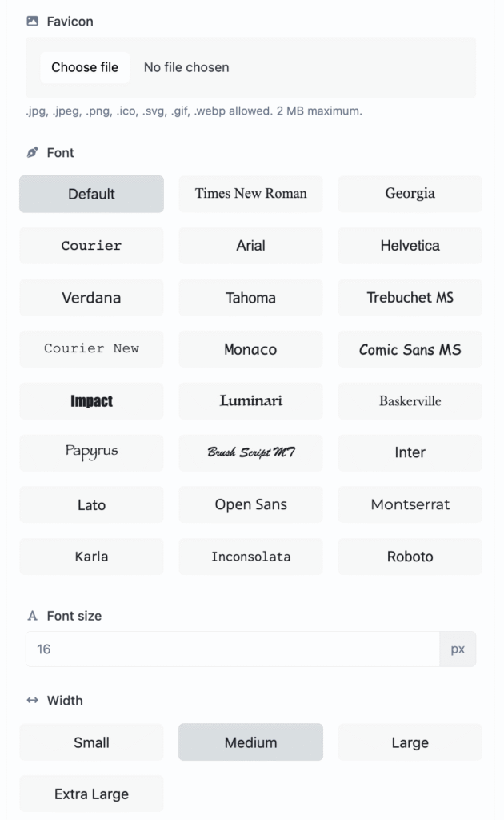Choose the Georgia font
The height and width of the screenshot is (820, 504).
click(410, 194)
